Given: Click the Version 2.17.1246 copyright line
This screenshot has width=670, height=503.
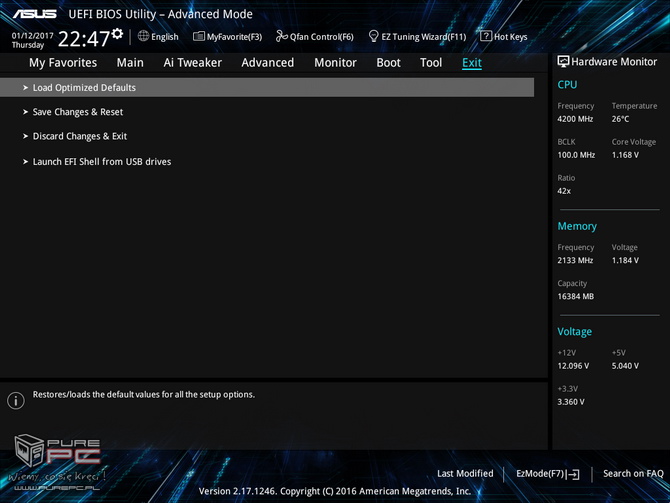Looking at the screenshot, I should point(335,491).
